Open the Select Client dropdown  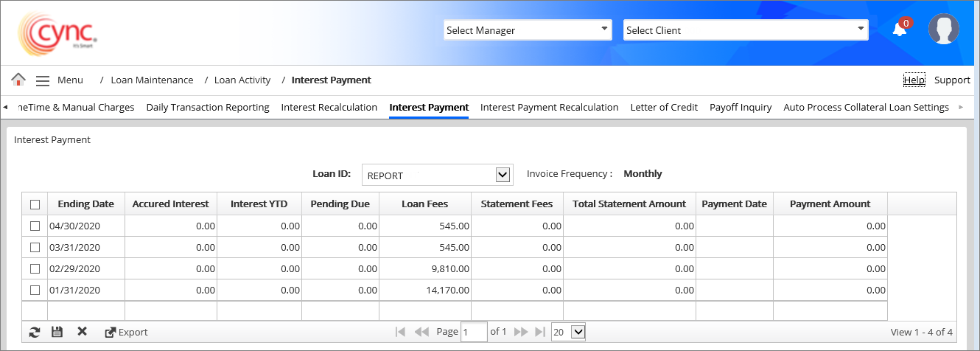point(746,30)
